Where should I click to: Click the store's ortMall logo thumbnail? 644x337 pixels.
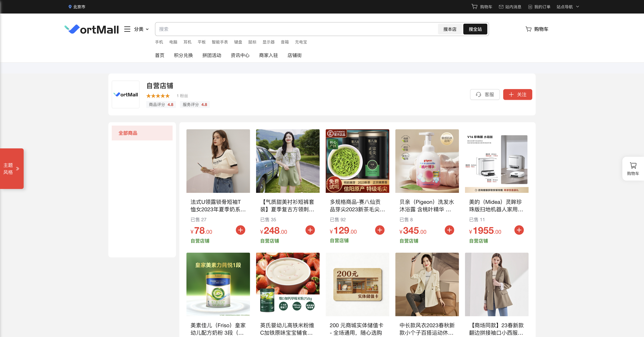[125, 94]
